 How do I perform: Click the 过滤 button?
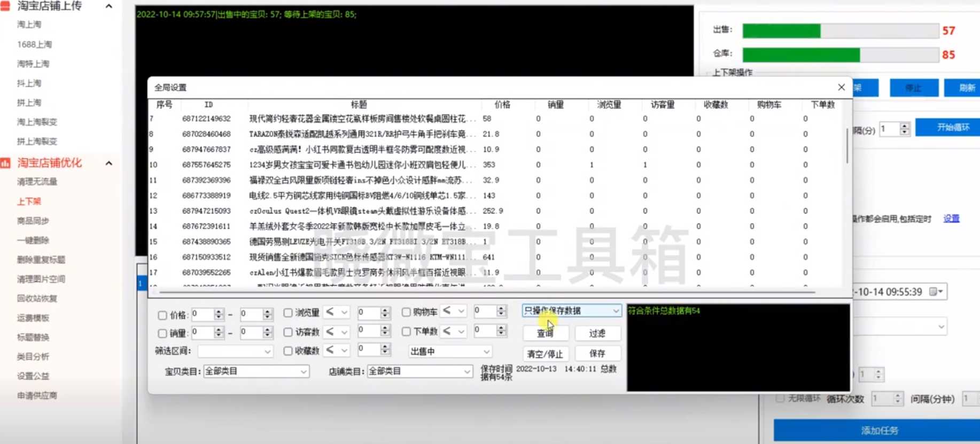(x=597, y=333)
